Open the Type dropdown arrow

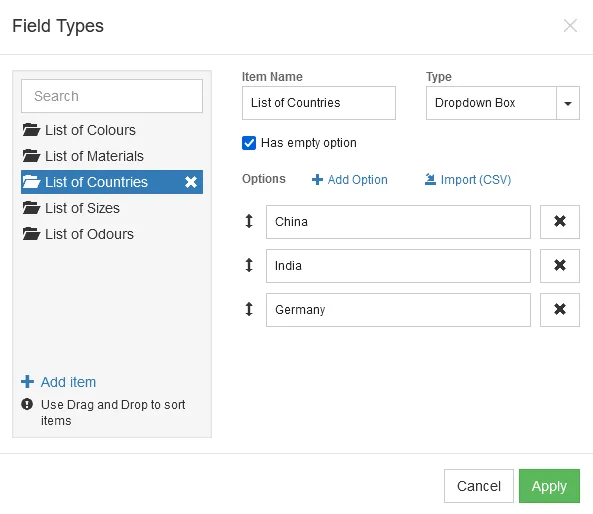point(568,103)
